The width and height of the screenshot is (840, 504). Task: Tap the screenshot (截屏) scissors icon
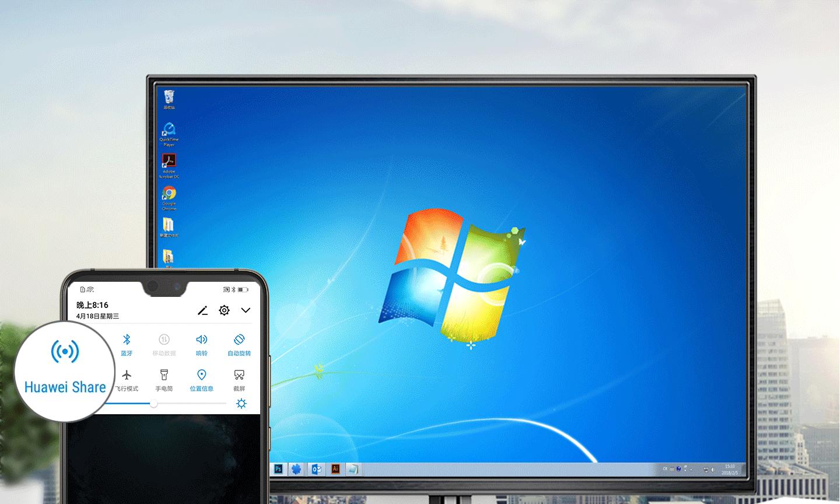click(x=239, y=374)
